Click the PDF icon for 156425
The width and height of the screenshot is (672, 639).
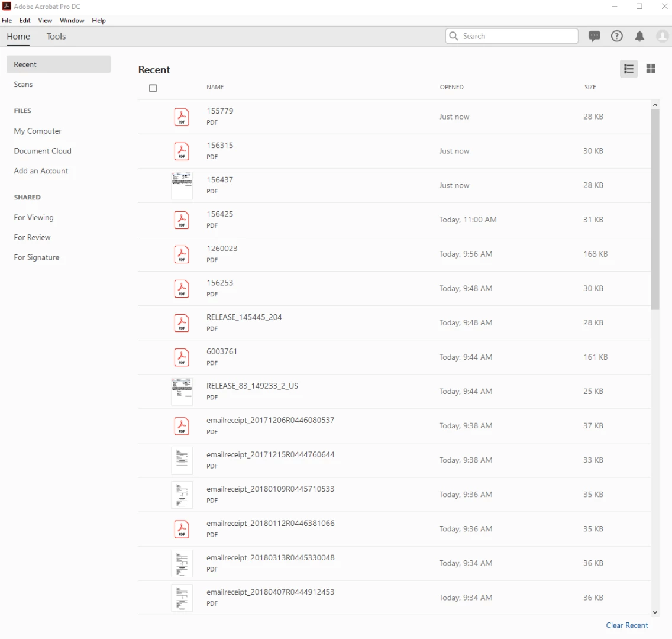point(182,220)
